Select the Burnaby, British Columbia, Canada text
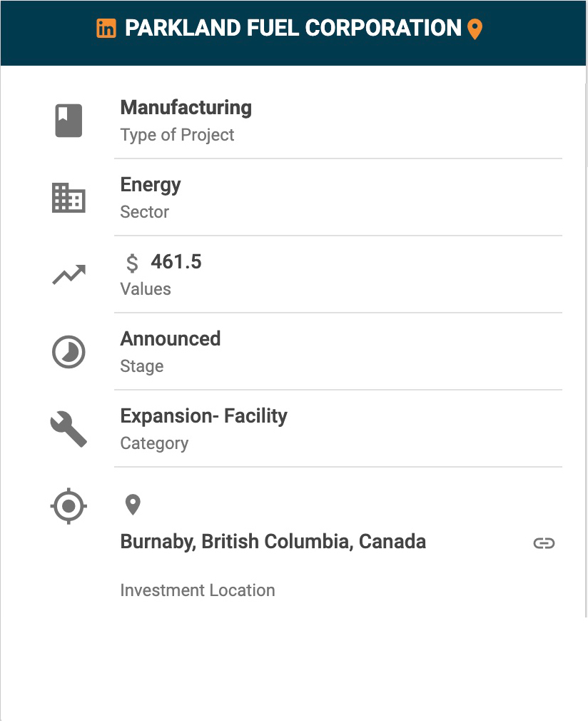Viewport: 588px width, 721px height. 273,542
